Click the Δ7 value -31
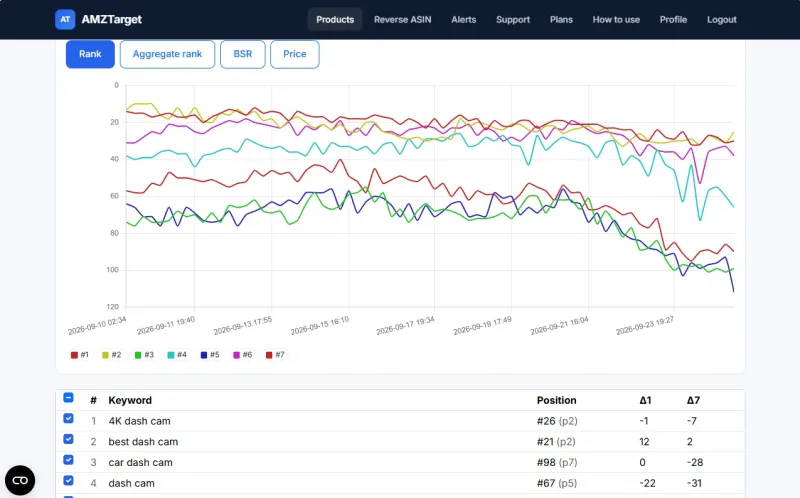The height and width of the screenshot is (498, 800). [694, 483]
